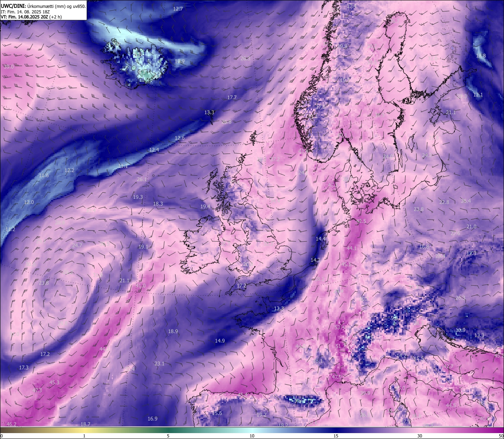Click the 12.7 value at top edge
The width and height of the screenshot is (504, 439).
click(x=178, y=9)
